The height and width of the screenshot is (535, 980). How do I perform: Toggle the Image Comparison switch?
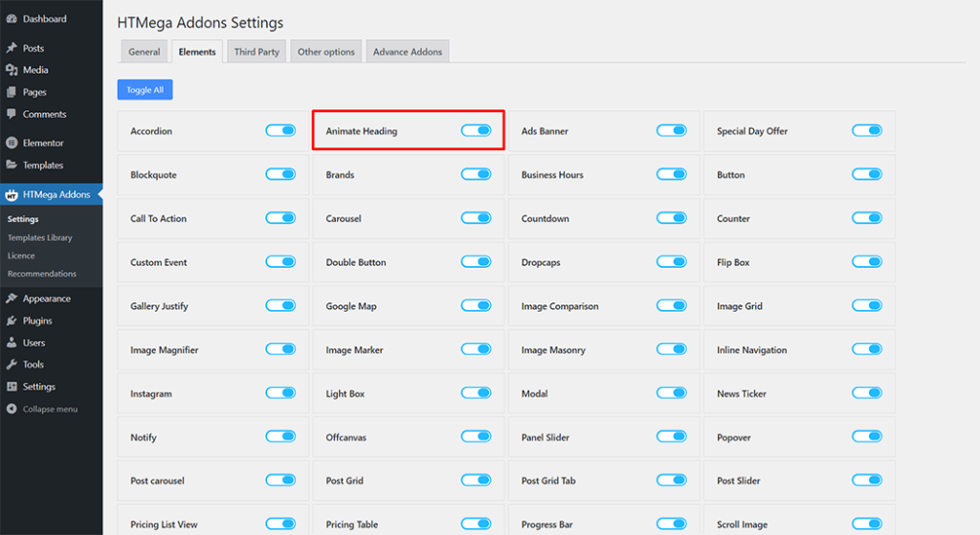tap(672, 305)
